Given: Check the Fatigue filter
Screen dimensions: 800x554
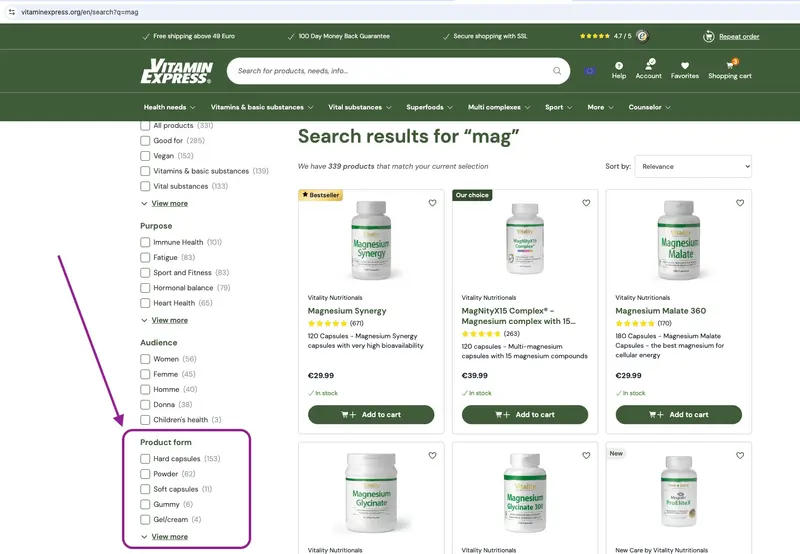Looking at the screenshot, I should point(145,258).
